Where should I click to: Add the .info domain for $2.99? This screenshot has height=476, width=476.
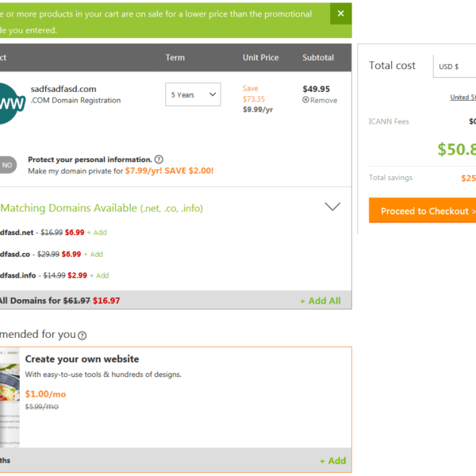click(x=100, y=275)
